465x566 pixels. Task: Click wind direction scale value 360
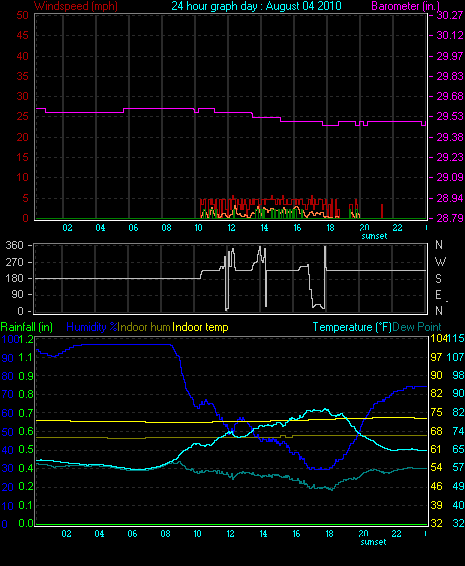(x=15, y=245)
